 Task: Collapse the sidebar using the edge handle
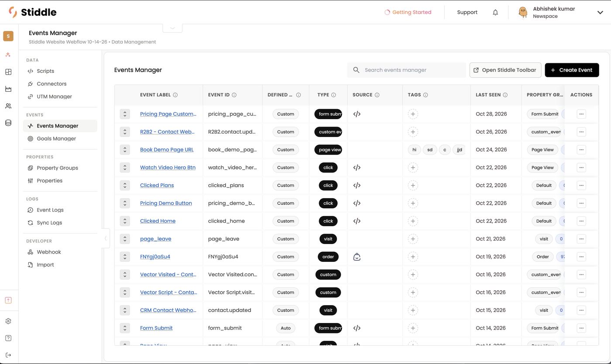point(106,238)
